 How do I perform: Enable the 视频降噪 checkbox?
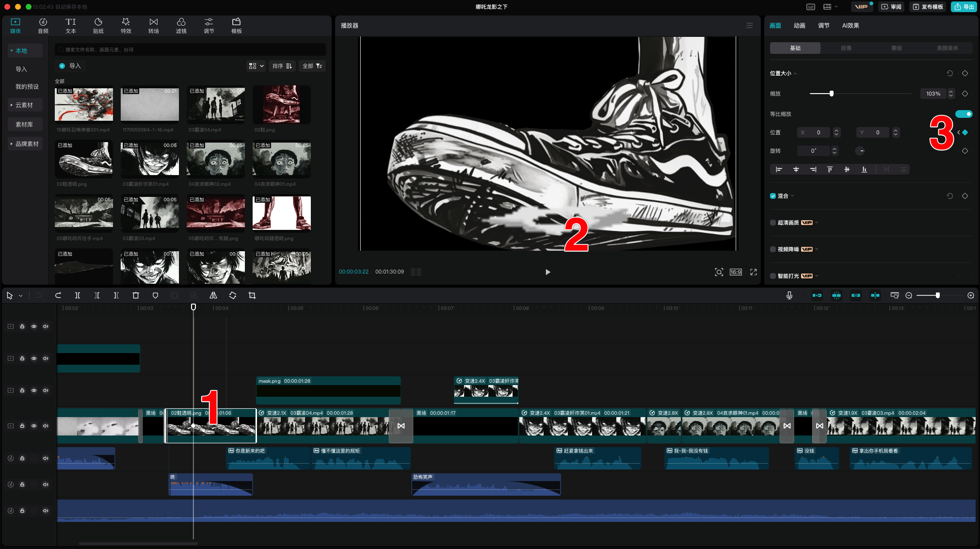pos(773,249)
